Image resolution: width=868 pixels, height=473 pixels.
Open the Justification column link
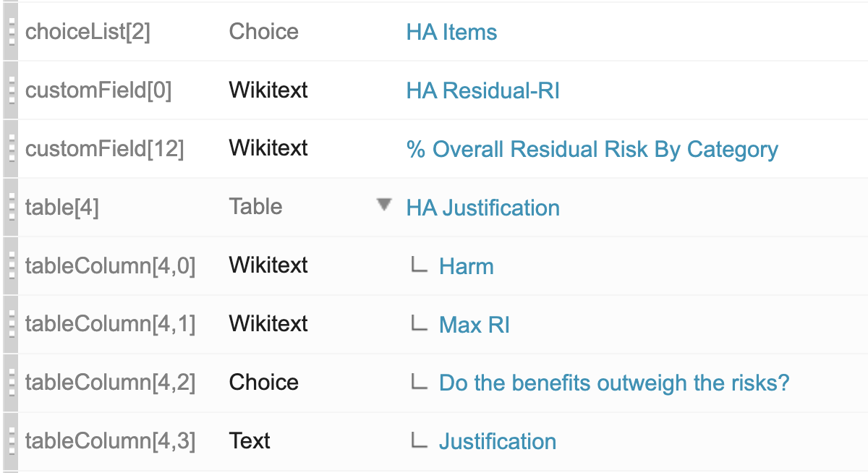point(498,442)
